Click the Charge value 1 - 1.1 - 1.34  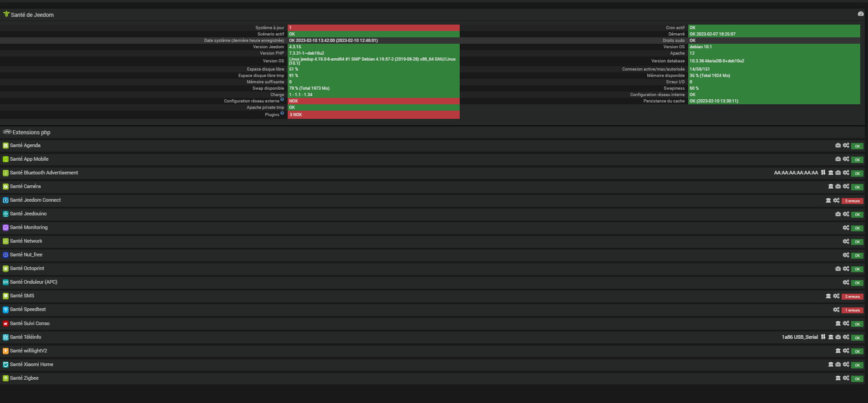tap(374, 95)
